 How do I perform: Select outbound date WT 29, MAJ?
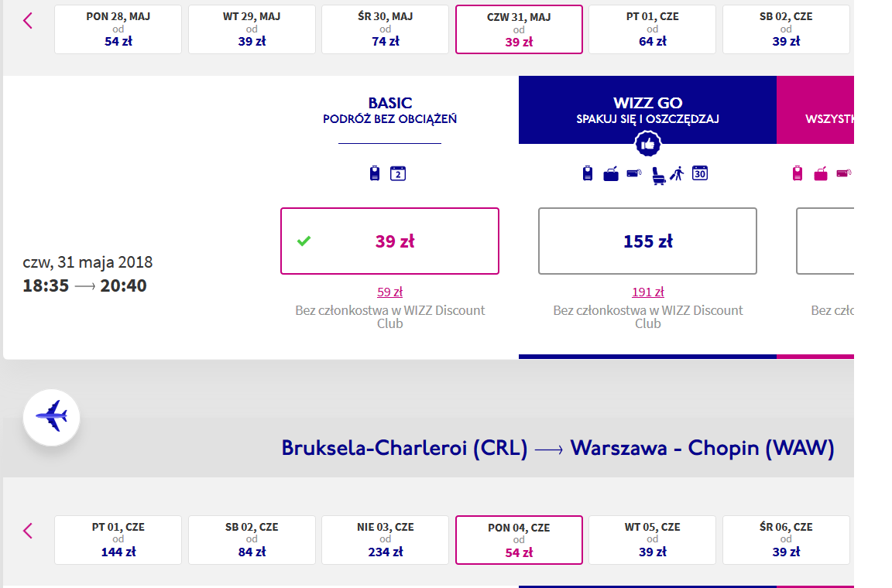coord(252,29)
